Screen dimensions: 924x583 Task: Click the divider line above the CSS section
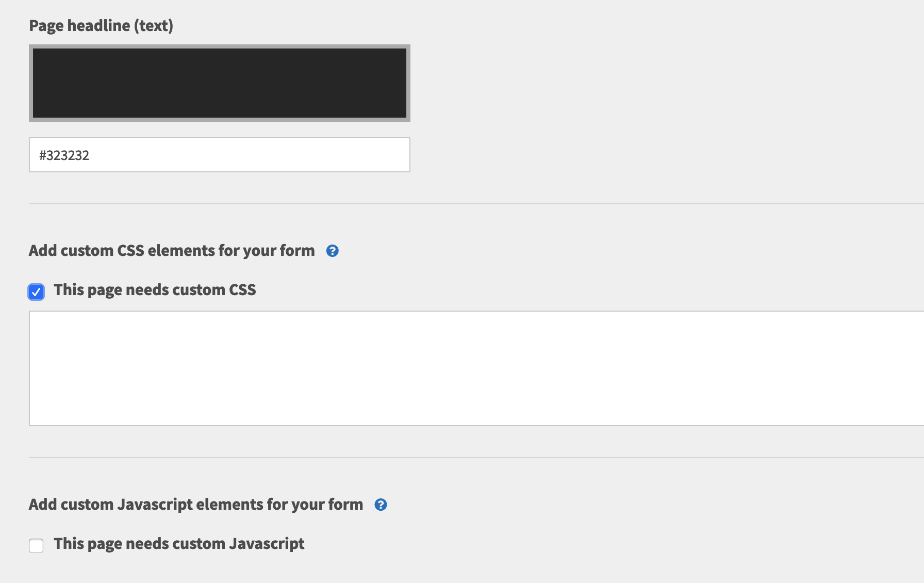pyautogui.click(x=476, y=204)
